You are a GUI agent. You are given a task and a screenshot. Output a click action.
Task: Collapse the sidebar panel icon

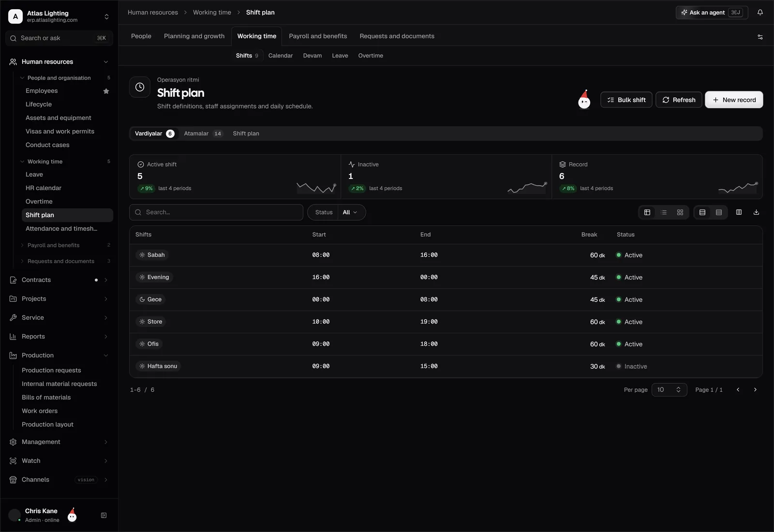coord(104,516)
